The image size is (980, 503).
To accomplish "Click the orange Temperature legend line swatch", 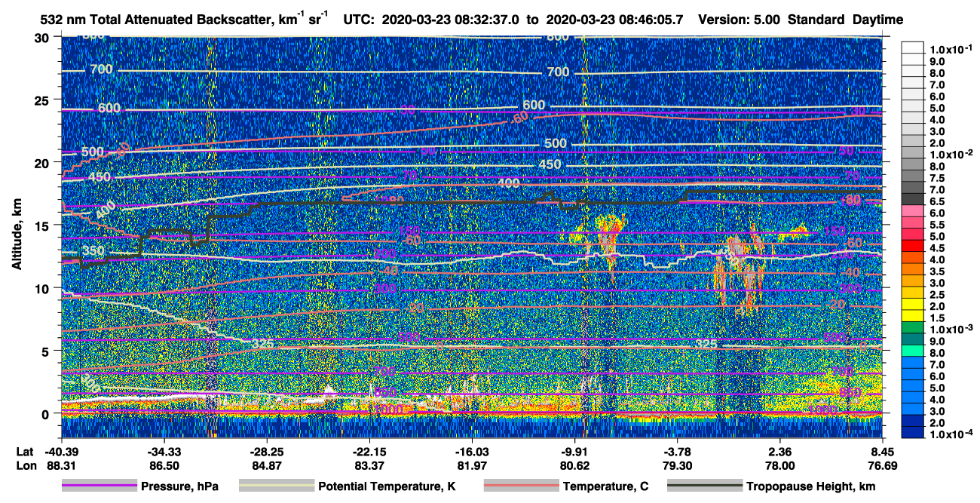I will click(521, 486).
